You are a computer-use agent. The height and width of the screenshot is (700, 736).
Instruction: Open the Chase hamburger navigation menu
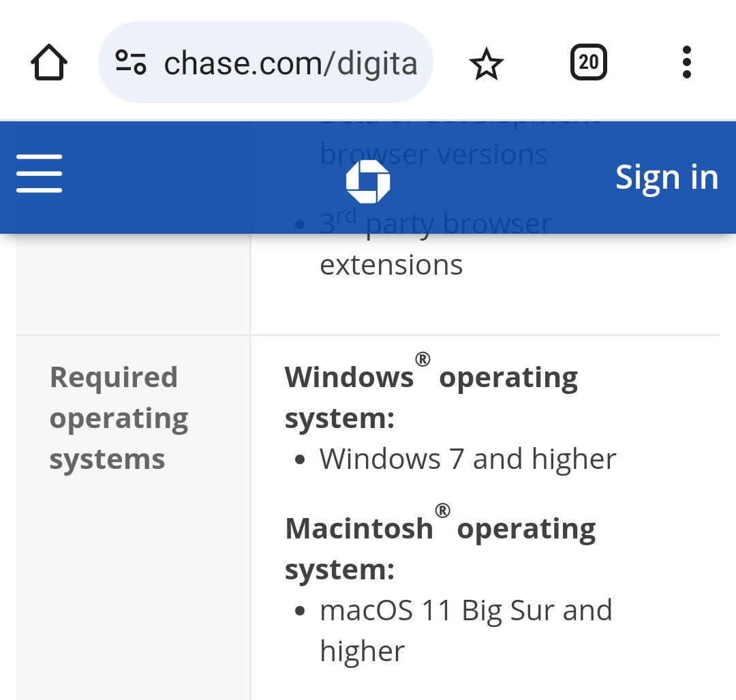[x=40, y=174]
